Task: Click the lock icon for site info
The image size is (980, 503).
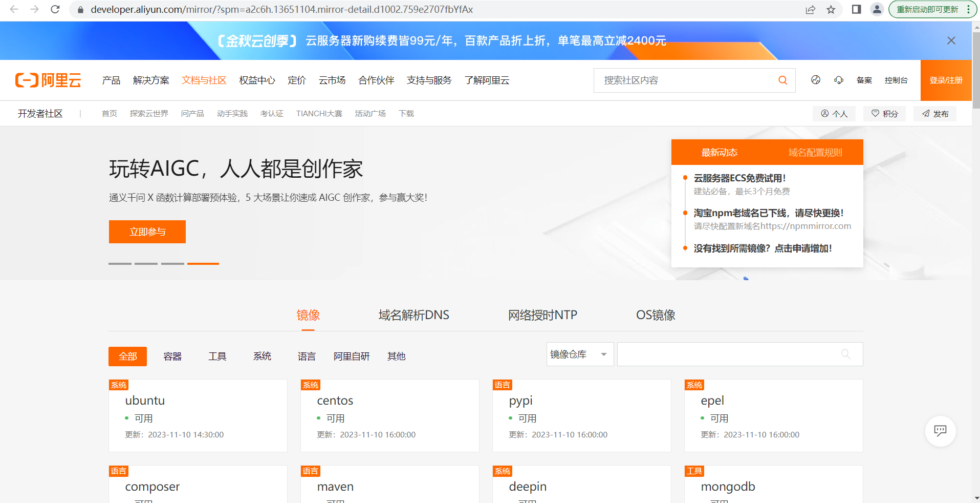Action: click(80, 10)
